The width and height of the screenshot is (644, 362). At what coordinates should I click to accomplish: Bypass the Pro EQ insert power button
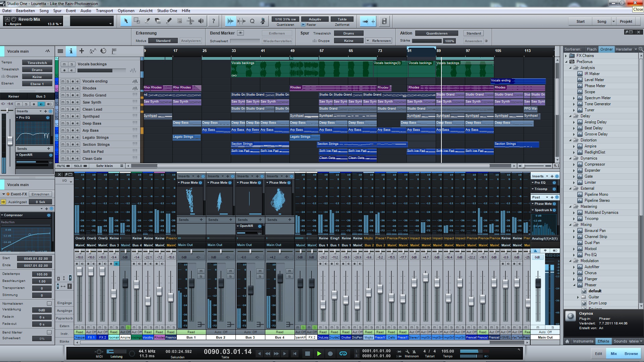click(48, 118)
